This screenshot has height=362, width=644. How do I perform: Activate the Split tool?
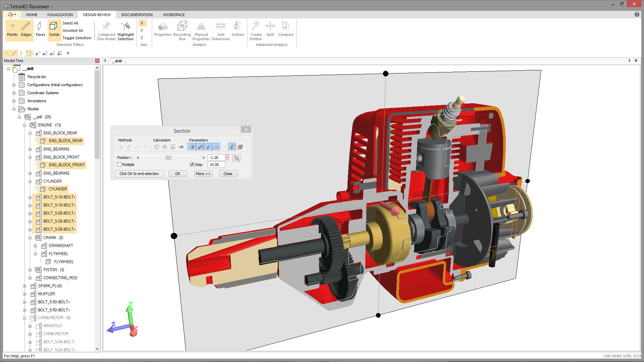click(270, 26)
